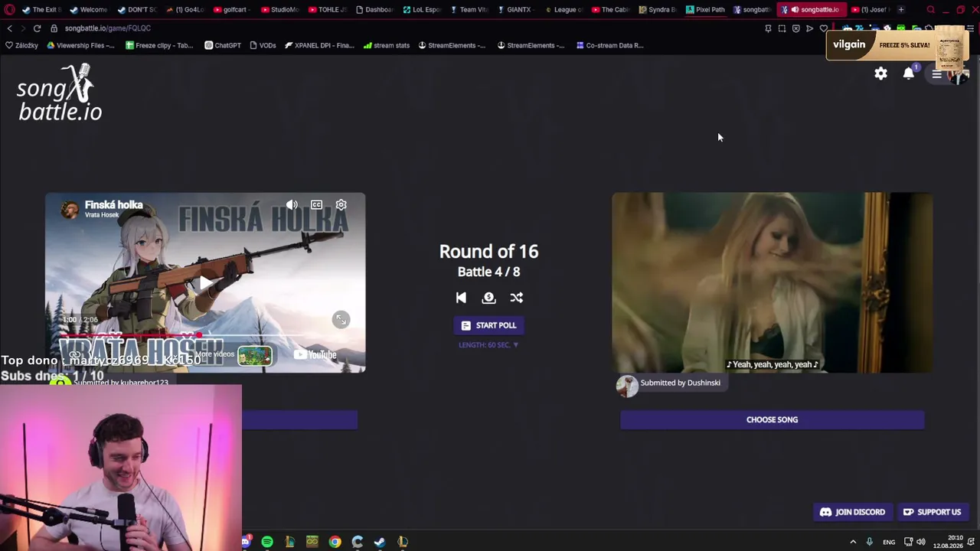
Task: Join the Discord server
Action: 852,512
